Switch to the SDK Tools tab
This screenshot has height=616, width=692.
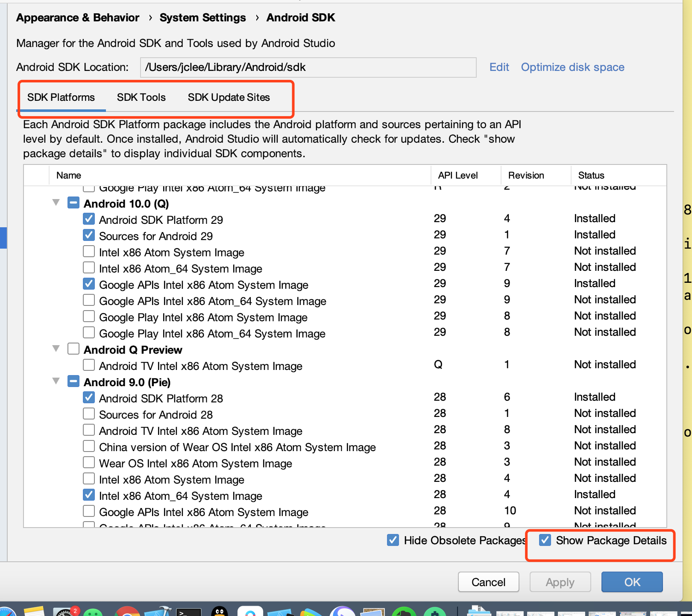(x=141, y=97)
